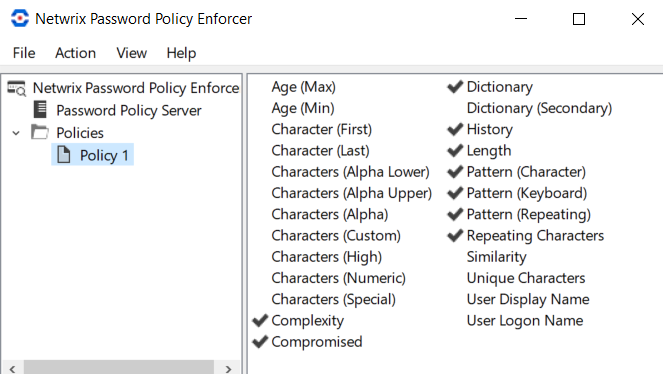Open the Age (Min) rule
Screen dimensions: 663x374
click(303, 108)
